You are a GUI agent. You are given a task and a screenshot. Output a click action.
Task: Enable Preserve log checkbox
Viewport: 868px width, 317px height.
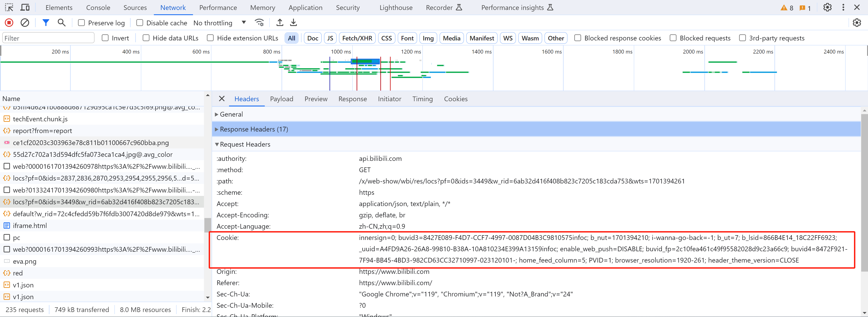tap(81, 23)
